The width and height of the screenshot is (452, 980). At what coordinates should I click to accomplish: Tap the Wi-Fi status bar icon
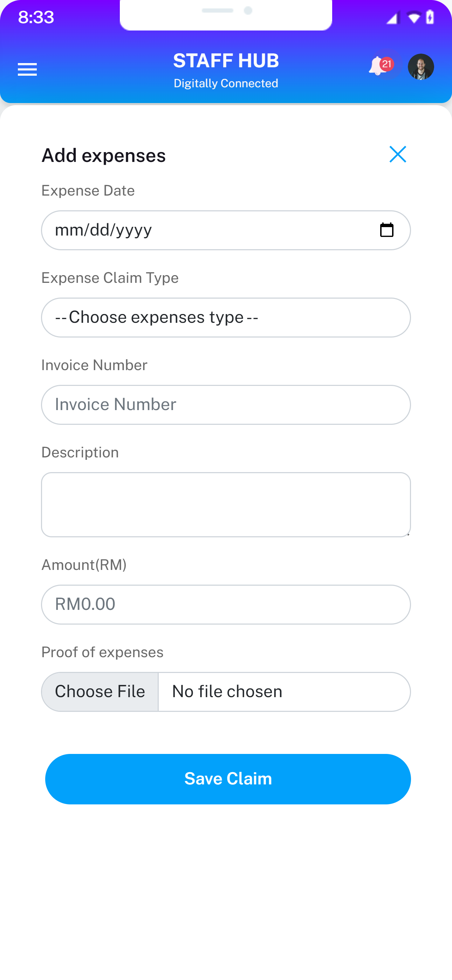(413, 18)
